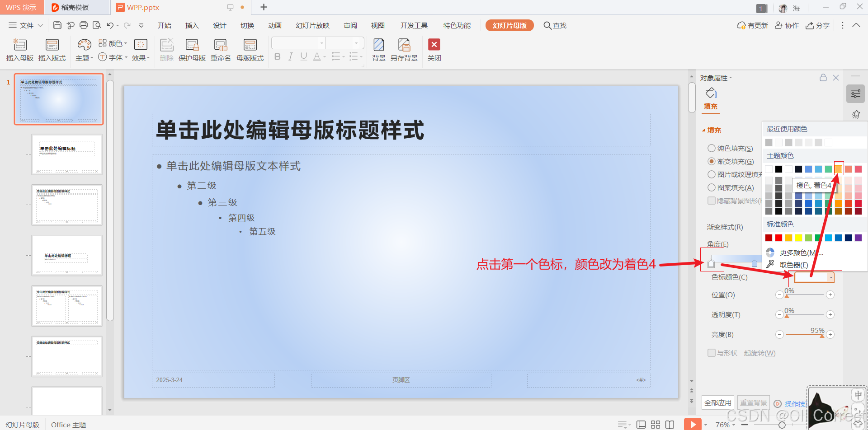Toggle Hide Background Graphics (隐藏背景图形) checkbox
The height and width of the screenshot is (430, 868).
pyautogui.click(x=712, y=201)
